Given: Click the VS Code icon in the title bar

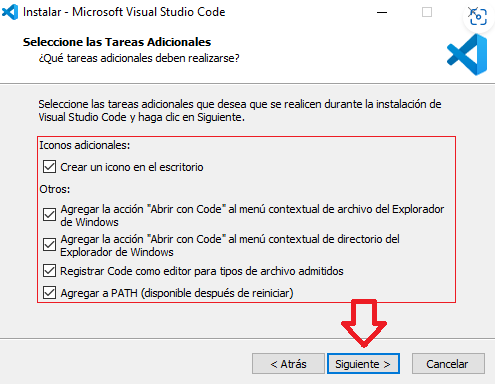Looking at the screenshot, I should (x=10, y=12).
